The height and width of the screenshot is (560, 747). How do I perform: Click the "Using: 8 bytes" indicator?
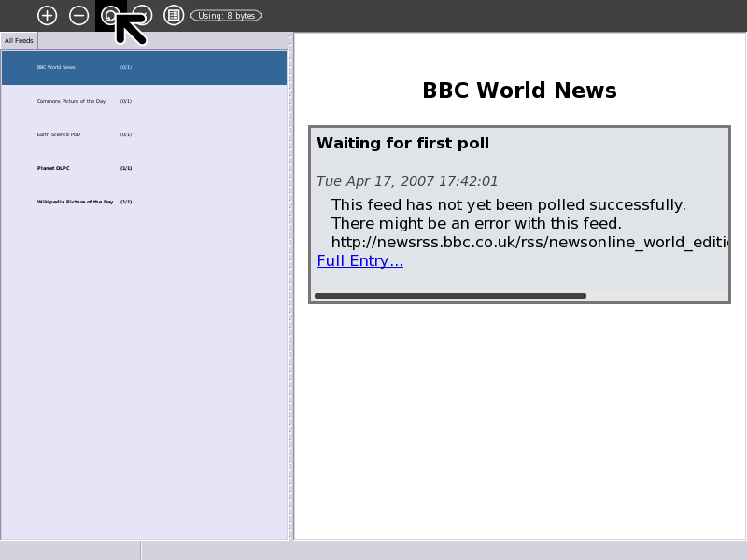pyautogui.click(x=226, y=16)
